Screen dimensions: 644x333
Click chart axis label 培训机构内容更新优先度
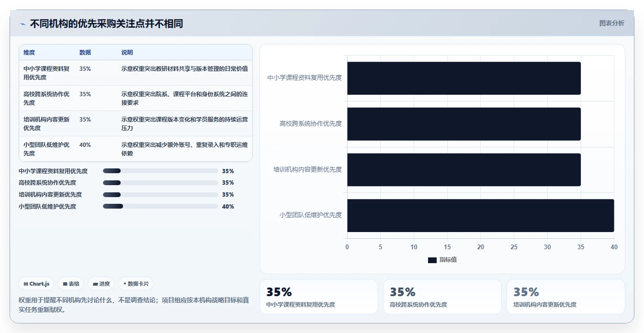pos(307,169)
